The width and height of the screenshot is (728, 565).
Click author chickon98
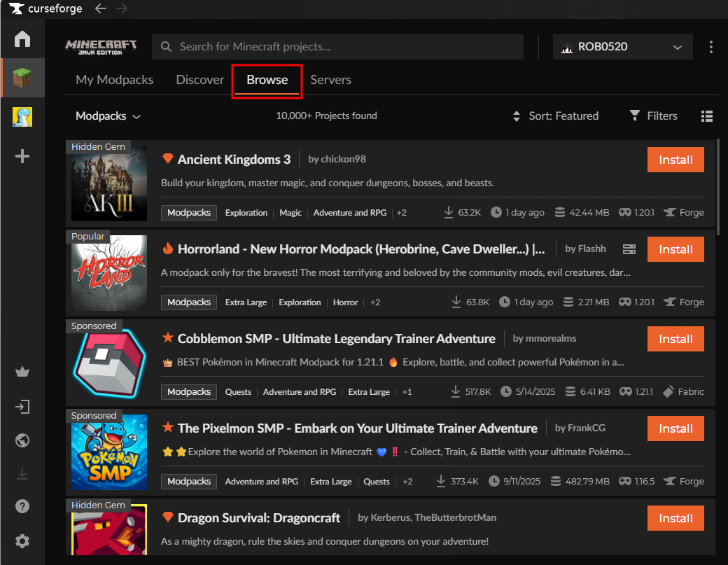pos(343,159)
